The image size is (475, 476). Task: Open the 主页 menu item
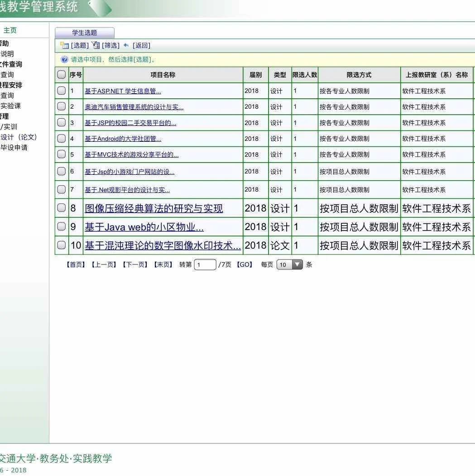pyautogui.click(x=10, y=30)
